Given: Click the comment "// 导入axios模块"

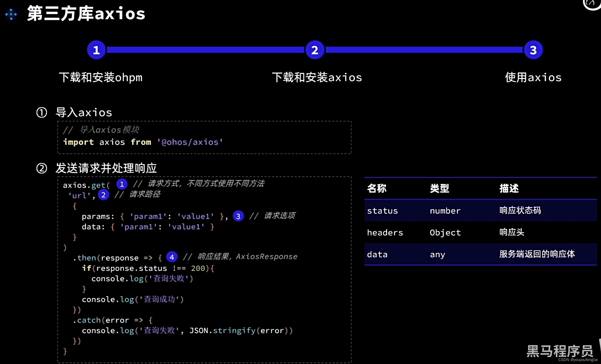Looking at the screenshot, I should pyautogui.click(x=101, y=130).
